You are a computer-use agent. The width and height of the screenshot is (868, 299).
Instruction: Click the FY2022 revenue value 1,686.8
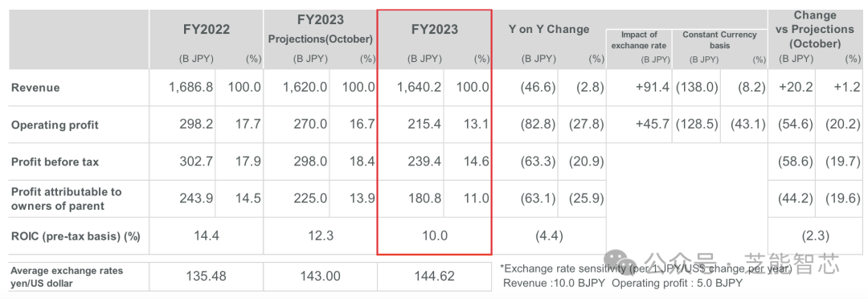pos(191,88)
